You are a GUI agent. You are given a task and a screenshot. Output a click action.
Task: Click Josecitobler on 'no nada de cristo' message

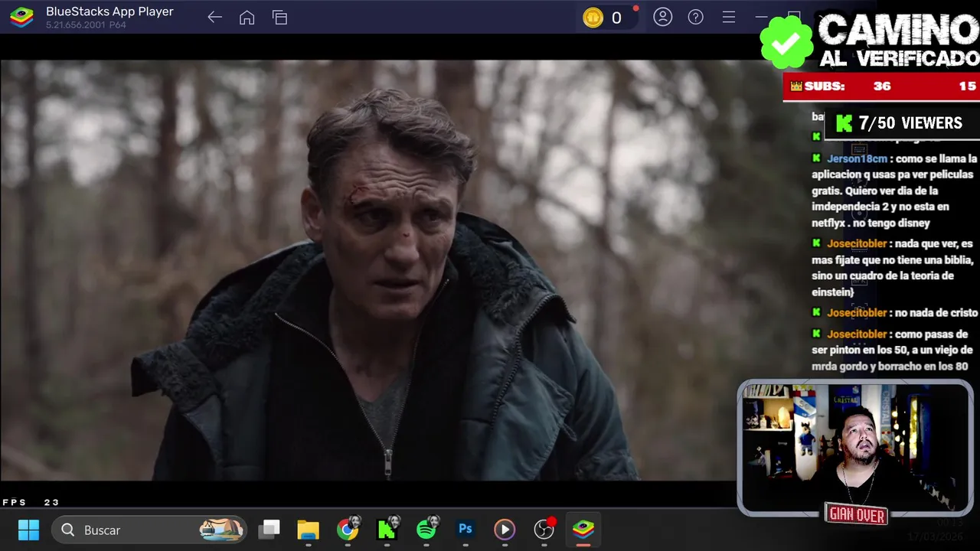(x=857, y=312)
